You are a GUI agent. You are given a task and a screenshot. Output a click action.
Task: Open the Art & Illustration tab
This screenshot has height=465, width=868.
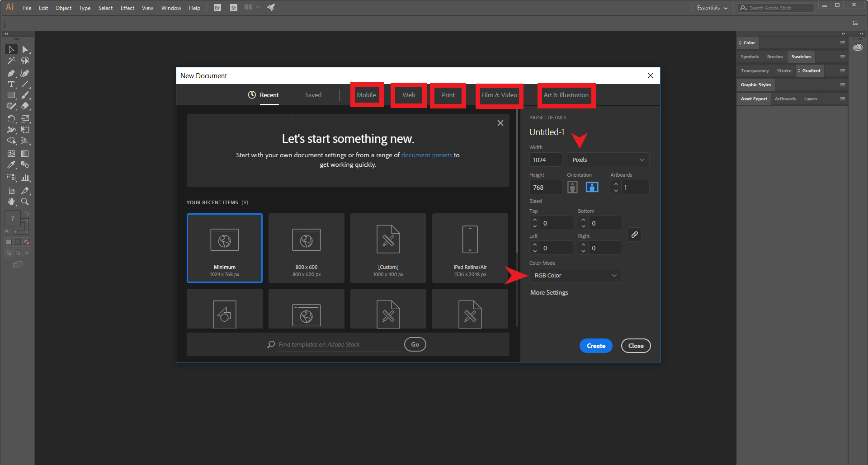coord(566,95)
